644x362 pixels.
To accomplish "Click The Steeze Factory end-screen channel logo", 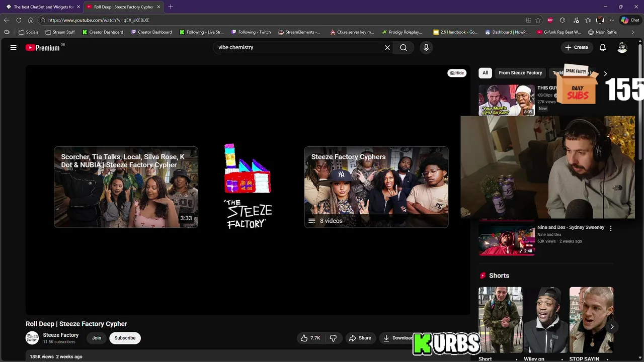I will pos(248,186).
